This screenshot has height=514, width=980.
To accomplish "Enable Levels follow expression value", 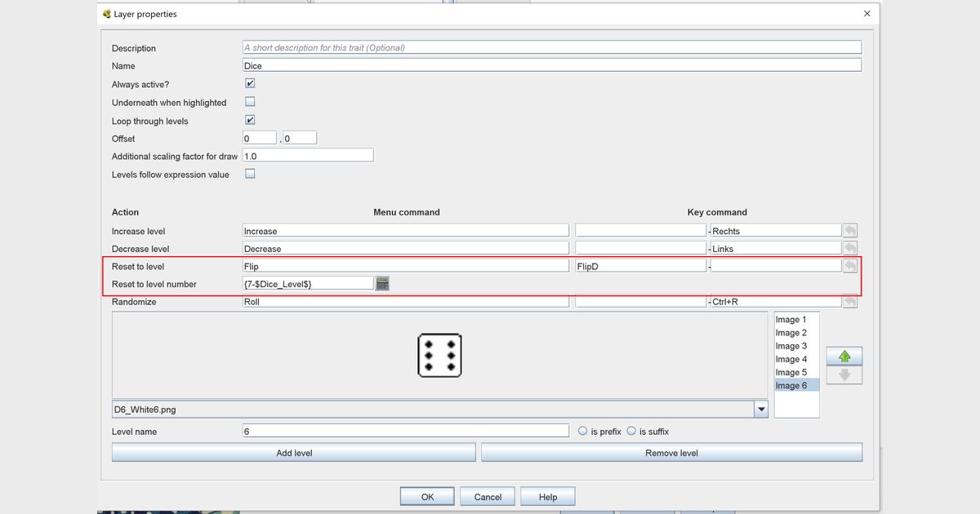I will 250,173.
